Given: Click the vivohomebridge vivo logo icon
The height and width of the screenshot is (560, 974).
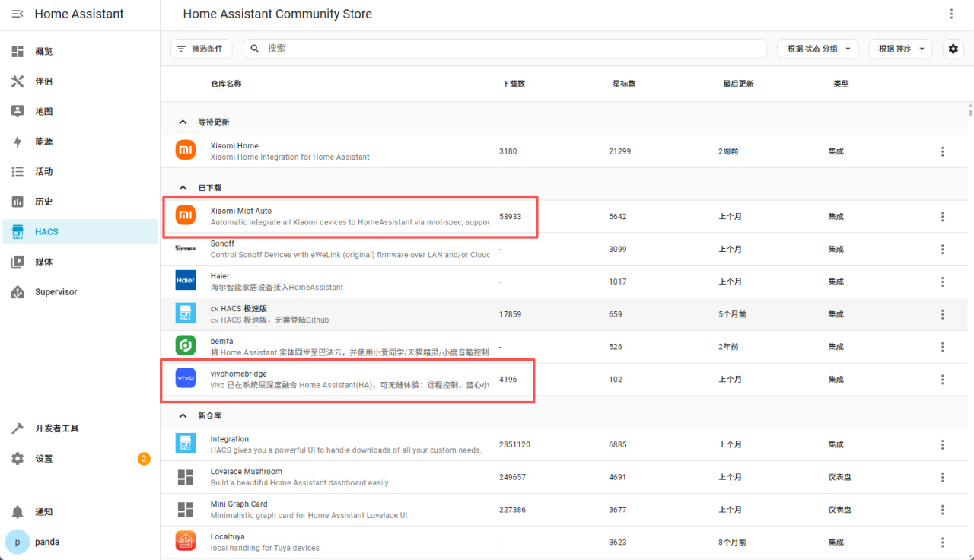Looking at the screenshot, I should click(x=185, y=379).
